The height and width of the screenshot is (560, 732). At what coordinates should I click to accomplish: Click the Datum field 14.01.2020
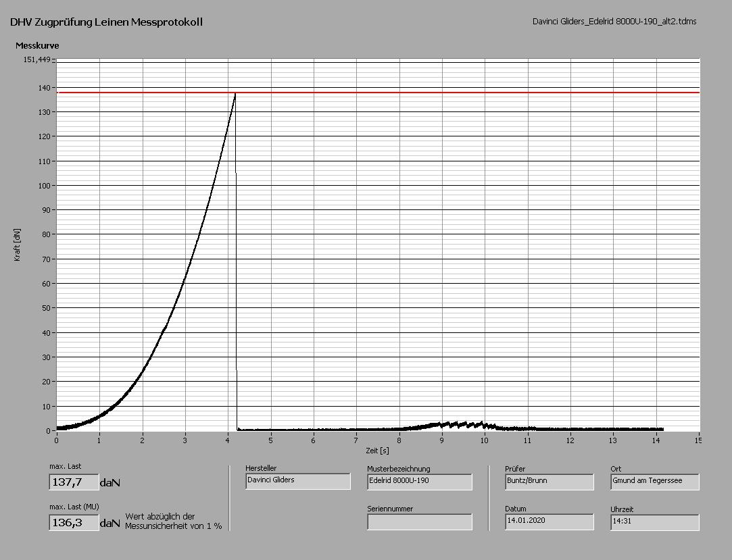point(550,521)
